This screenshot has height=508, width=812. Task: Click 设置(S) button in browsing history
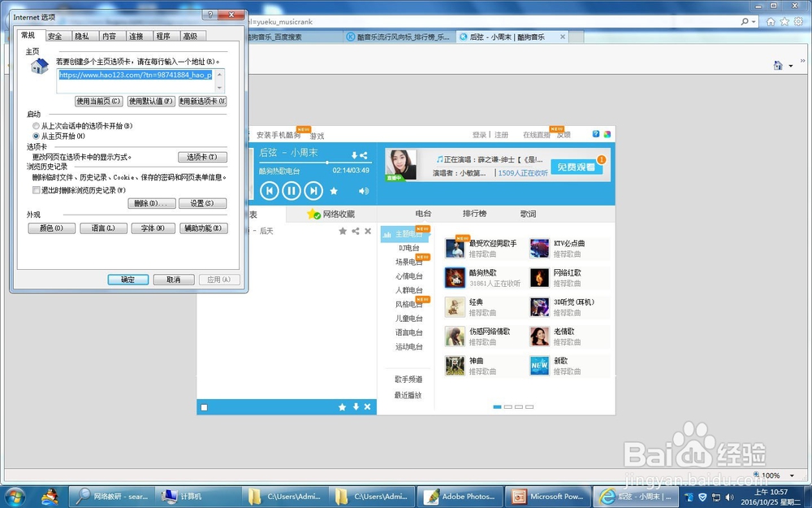(x=202, y=203)
